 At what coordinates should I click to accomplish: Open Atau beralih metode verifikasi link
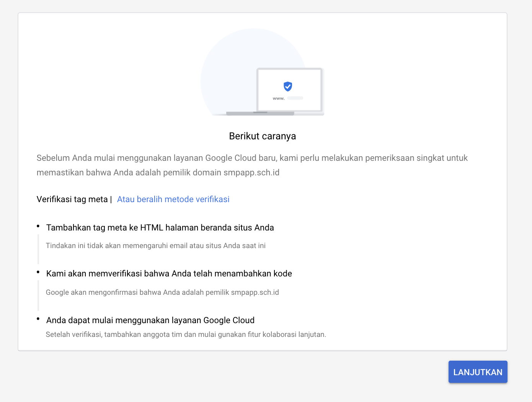pyautogui.click(x=173, y=199)
